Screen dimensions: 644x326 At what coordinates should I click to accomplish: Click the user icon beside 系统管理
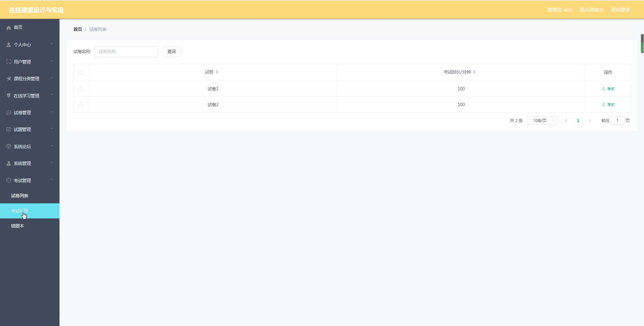[9, 163]
